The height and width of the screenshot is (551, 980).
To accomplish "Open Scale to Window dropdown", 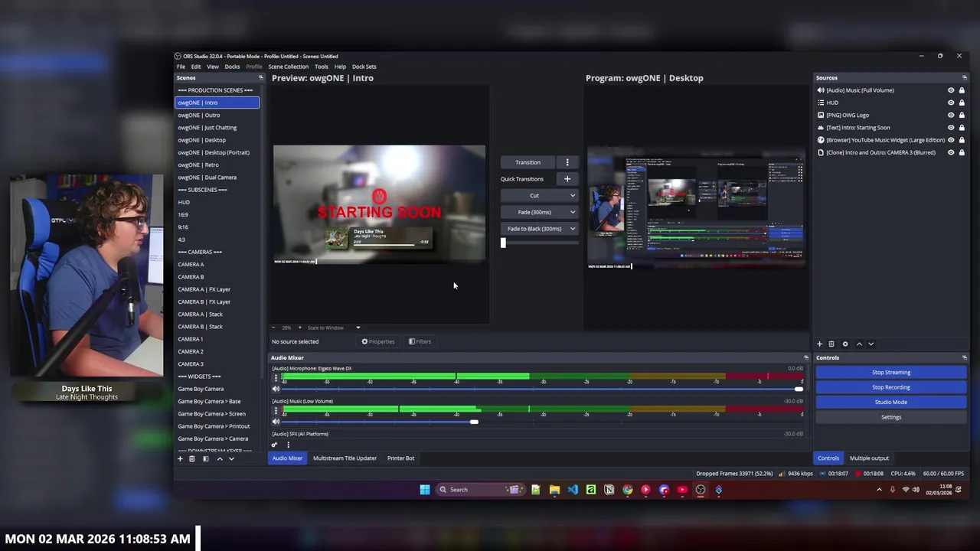I will [333, 328].
